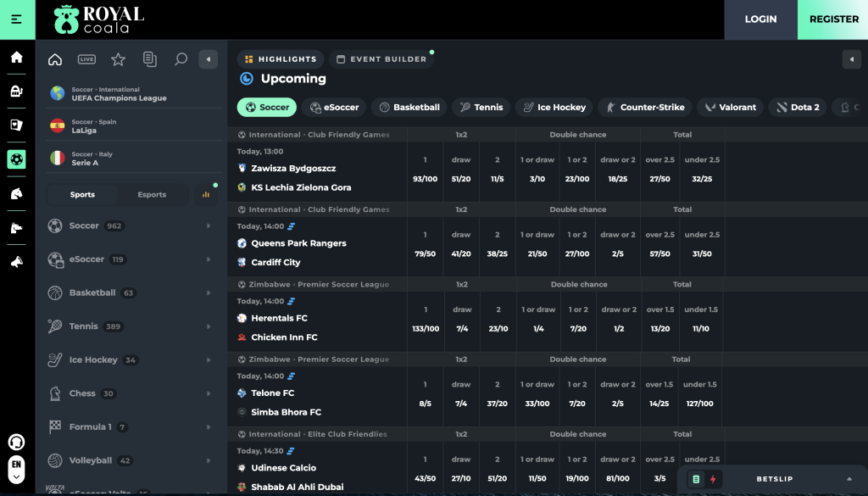This screenshot has height=496, width=868.
Task: Expand the Betslip panel
Action: [x=849, y=479]
